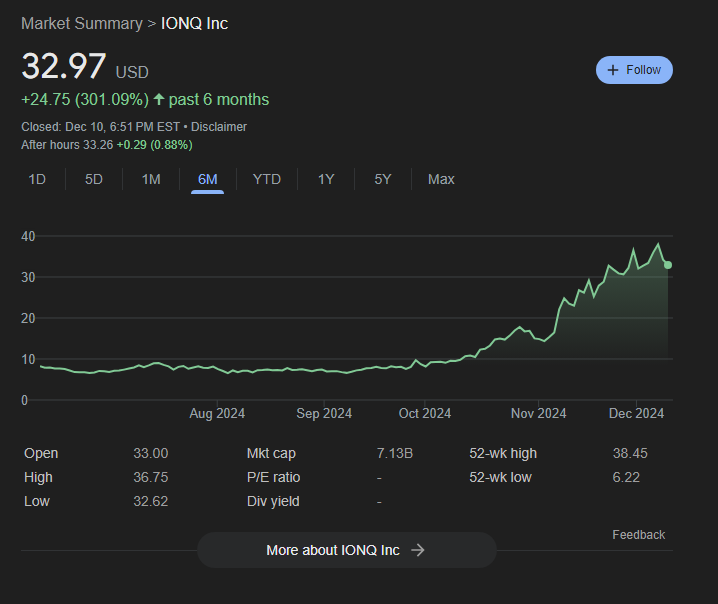Click the Low value 32.62
Screen dimensions: 718x604
[x=151, y=501]
